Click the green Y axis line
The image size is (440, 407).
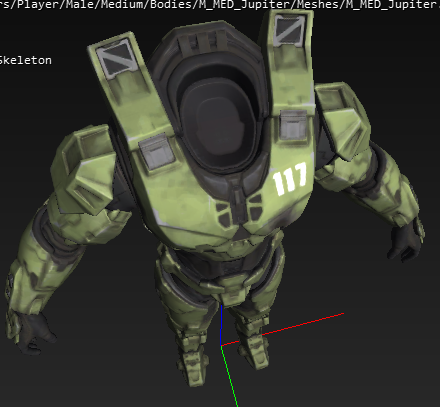pyautogui.click(x=230, y=377)
